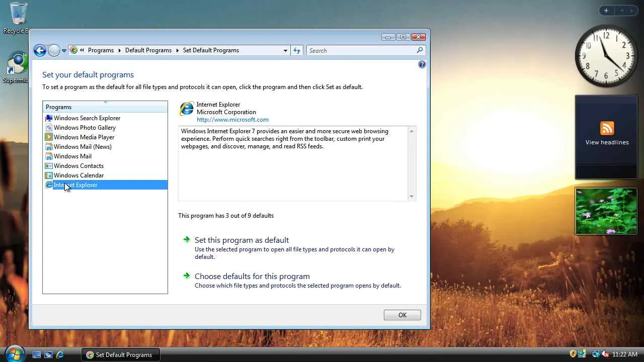Confirm with the OK button
This screenshot has height=362, width=644.
(403, 315)
